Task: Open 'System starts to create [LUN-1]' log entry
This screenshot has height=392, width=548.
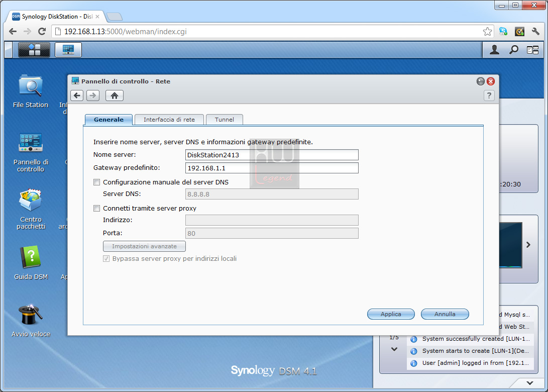Action: 471,351
